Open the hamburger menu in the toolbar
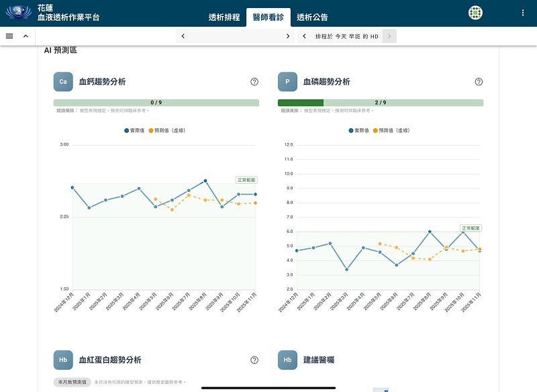The image size is (537, 392). click(9, 36)
